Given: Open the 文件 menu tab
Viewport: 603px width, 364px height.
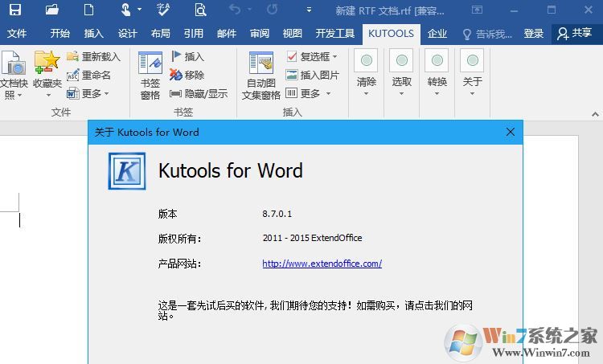Looking at the screenshot, I should [17, 34].
